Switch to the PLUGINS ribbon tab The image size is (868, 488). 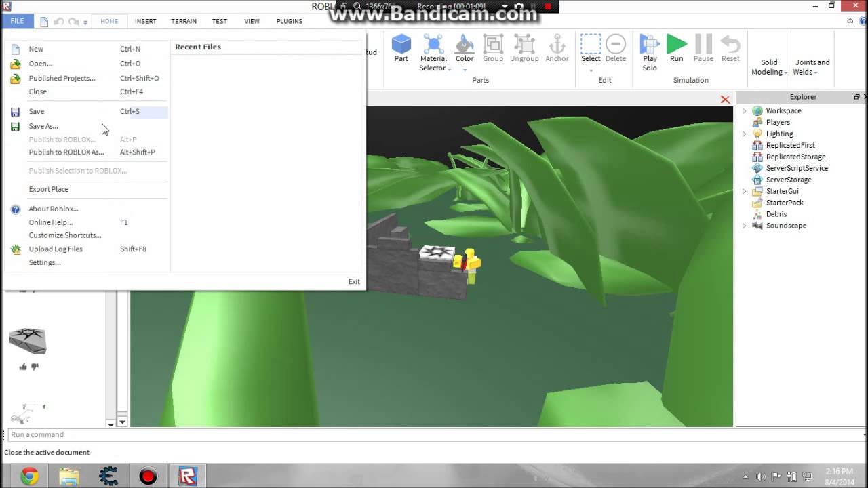click(290, 21)
